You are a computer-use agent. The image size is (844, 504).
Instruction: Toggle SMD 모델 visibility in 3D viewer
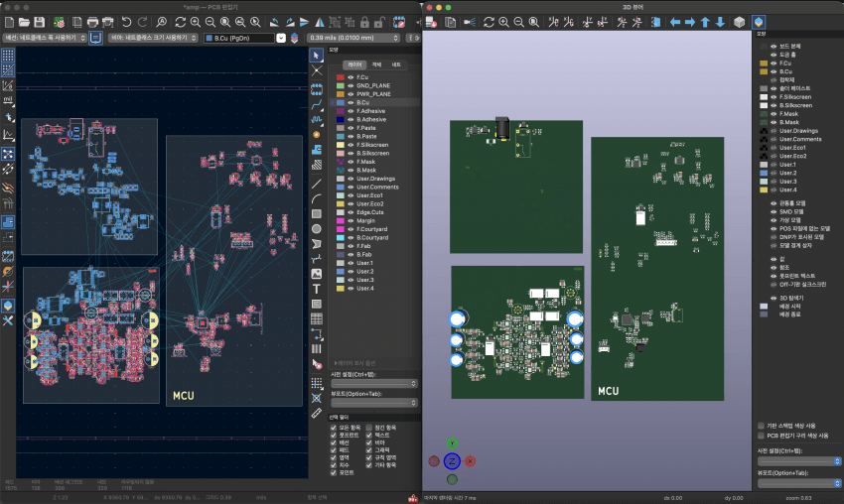(x=774, y=212)
